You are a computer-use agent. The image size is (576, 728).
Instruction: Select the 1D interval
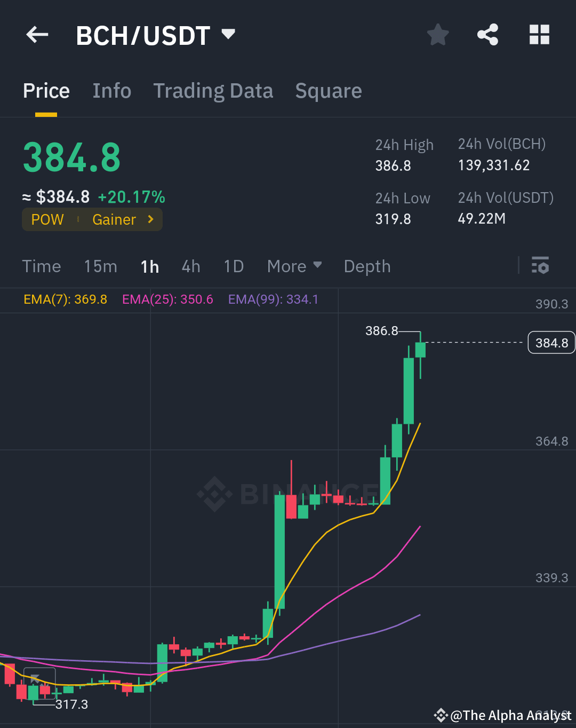(233, 266)
